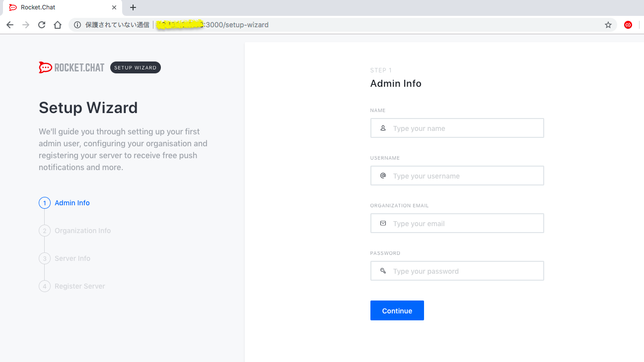Click the address bar URL text
Viewport: 644px width, 362px height.
pos(213,25)
